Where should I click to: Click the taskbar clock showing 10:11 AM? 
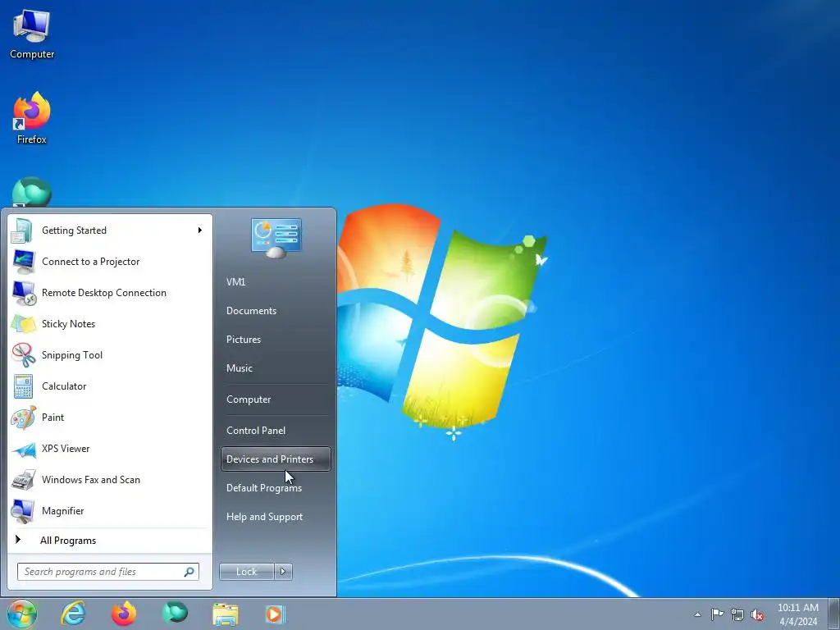tap(798, 614)
